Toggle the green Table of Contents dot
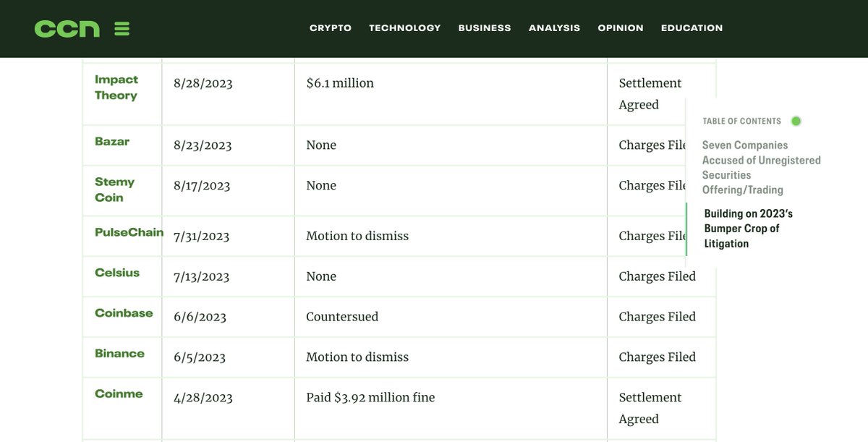 pos(796,121)
